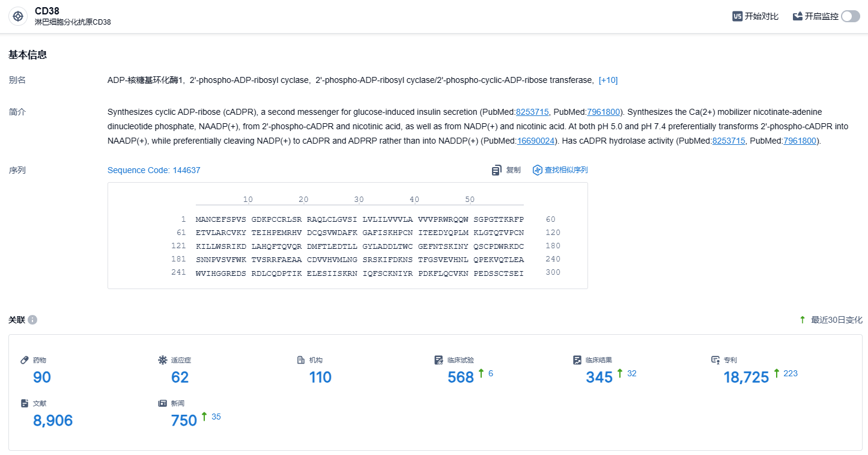Viewport: 868px width, 455px height.
Task: Open the 8,906 literature count
Action: [53, 421]
